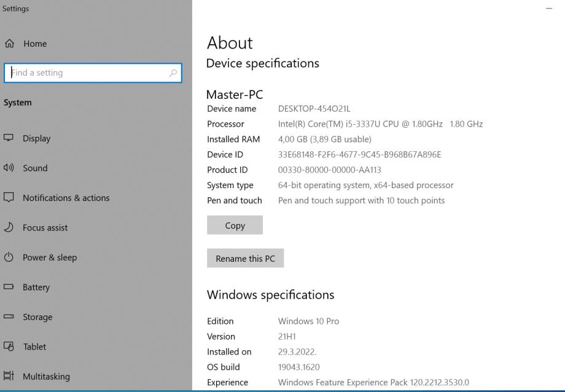Open the Display settings page
The height and width of the screenshot is (392, 565).
point(37,138)
